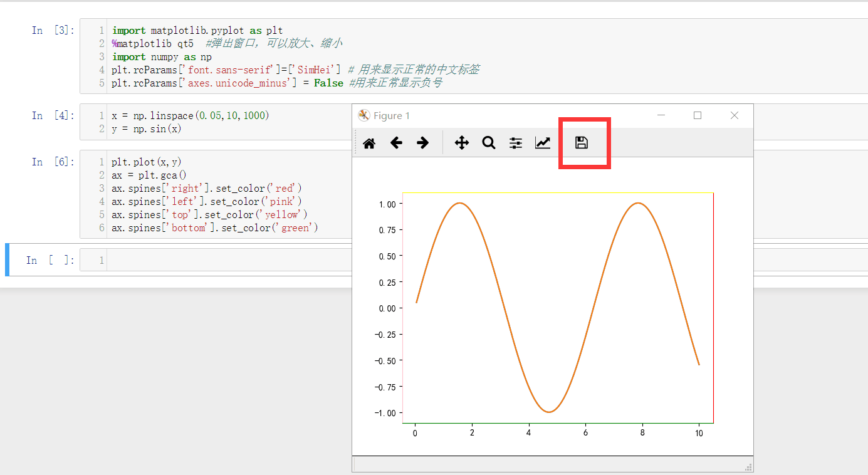The height and width of the screenshot is (475, 868).
Task: Click the 'y = np.sin(x)' line
Action: click(147, 129)
